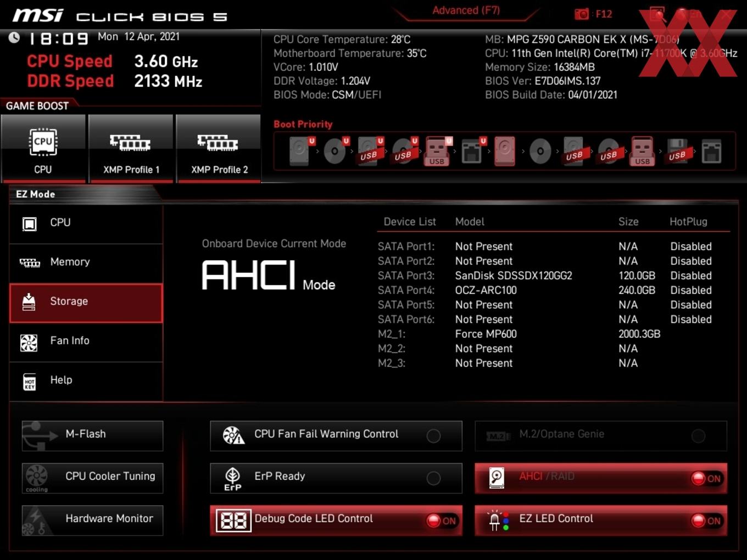This screenshot has width=747, height=560.
Task: Click the Model column header
Action: 470,222
